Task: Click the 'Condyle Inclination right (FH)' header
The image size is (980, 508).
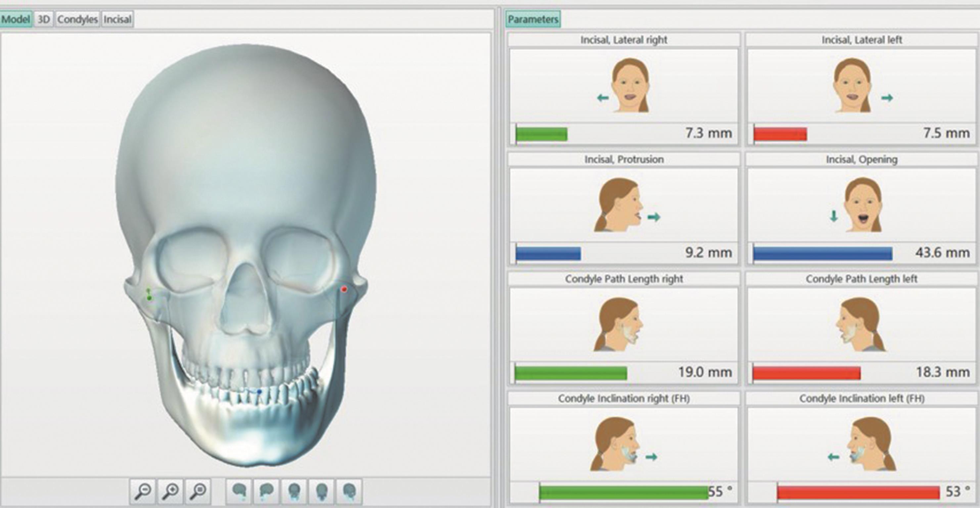Action: click(624, 398)
